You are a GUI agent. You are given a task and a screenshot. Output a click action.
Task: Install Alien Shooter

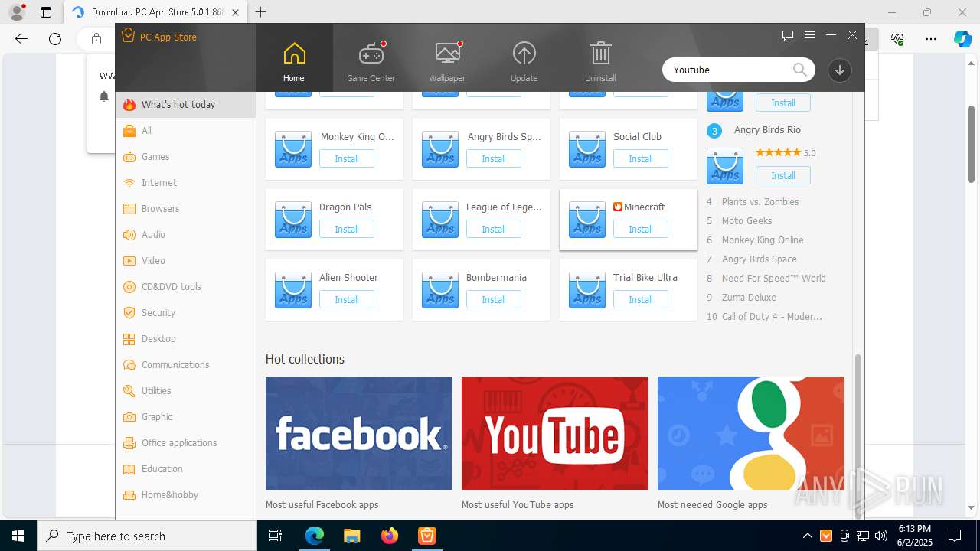[x=347, y=299]
